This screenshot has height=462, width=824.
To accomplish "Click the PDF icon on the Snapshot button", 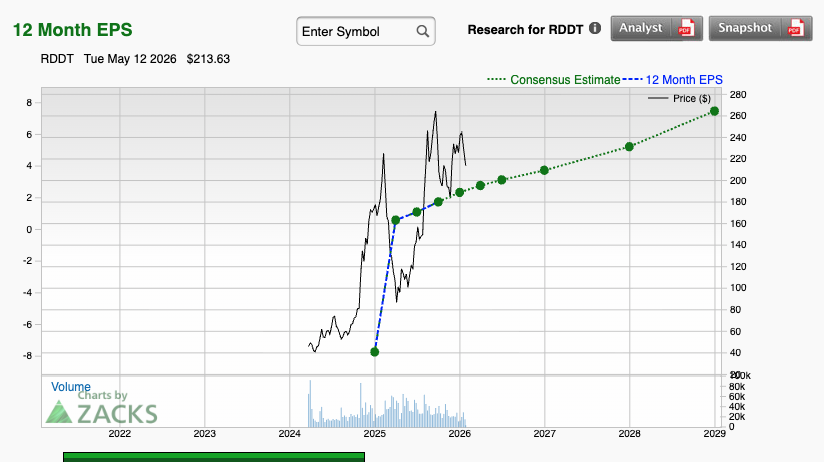I will point(796,28).
